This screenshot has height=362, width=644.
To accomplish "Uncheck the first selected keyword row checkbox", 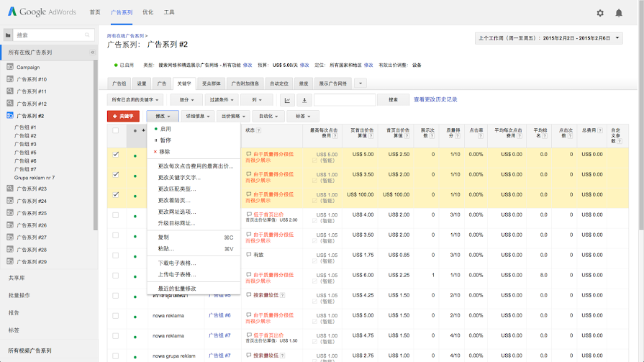I will coord(116,154).
